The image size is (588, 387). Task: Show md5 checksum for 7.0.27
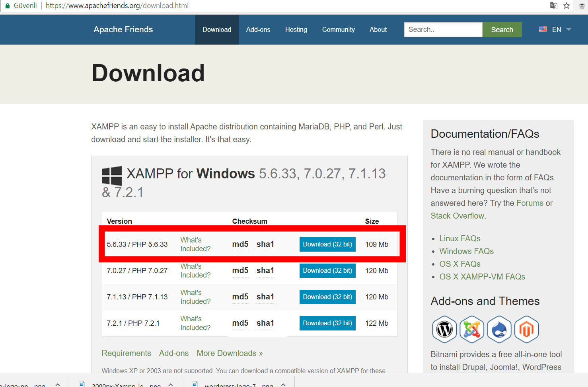[240, 271]
